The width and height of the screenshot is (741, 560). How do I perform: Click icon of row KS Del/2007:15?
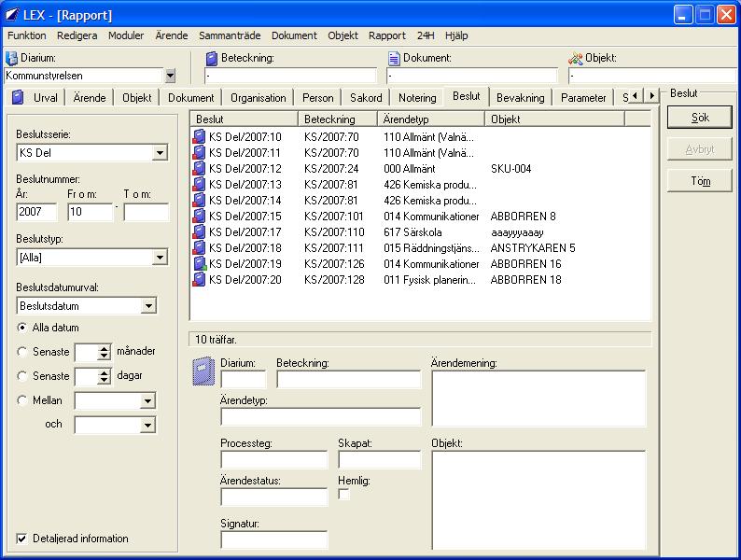tap(199, 216)
